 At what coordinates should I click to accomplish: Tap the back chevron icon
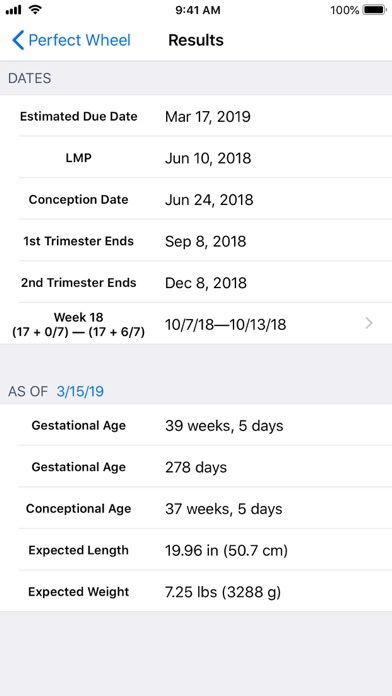click(x=18, y=40)
